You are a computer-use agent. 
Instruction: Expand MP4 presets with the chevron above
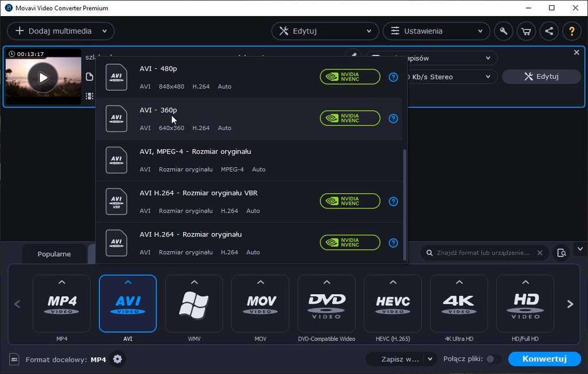click(61, 282)
